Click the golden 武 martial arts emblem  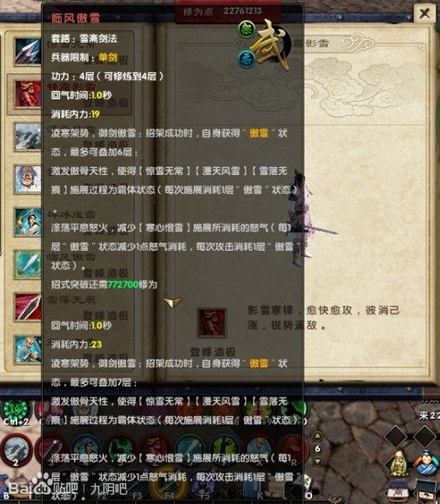(271, 45)
